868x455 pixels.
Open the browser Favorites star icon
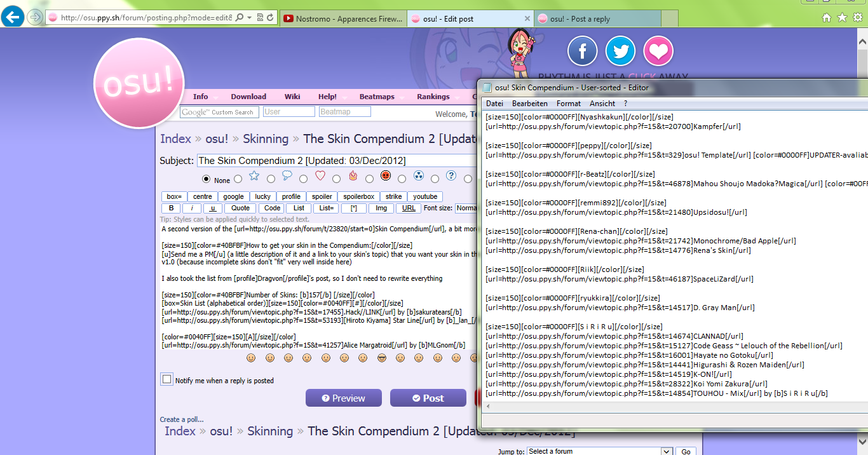pos(842,18)
